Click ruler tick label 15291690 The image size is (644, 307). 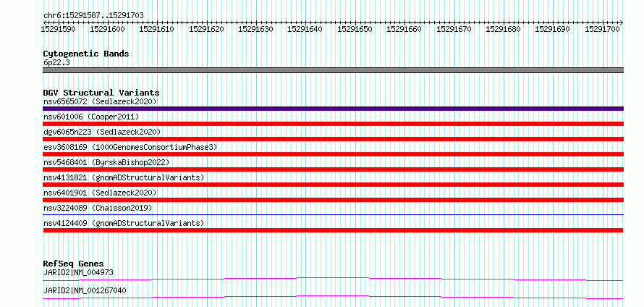tap(553, 29)
